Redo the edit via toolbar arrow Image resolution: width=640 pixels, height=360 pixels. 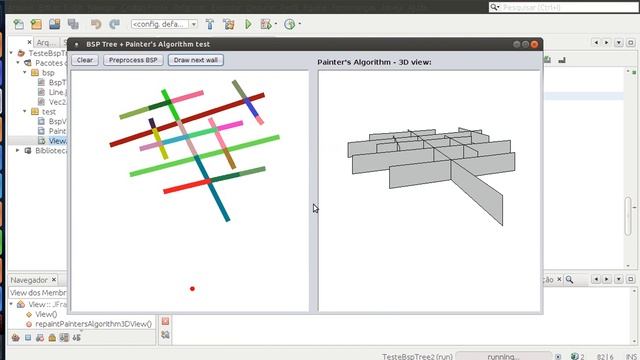[x=114, y=24]
